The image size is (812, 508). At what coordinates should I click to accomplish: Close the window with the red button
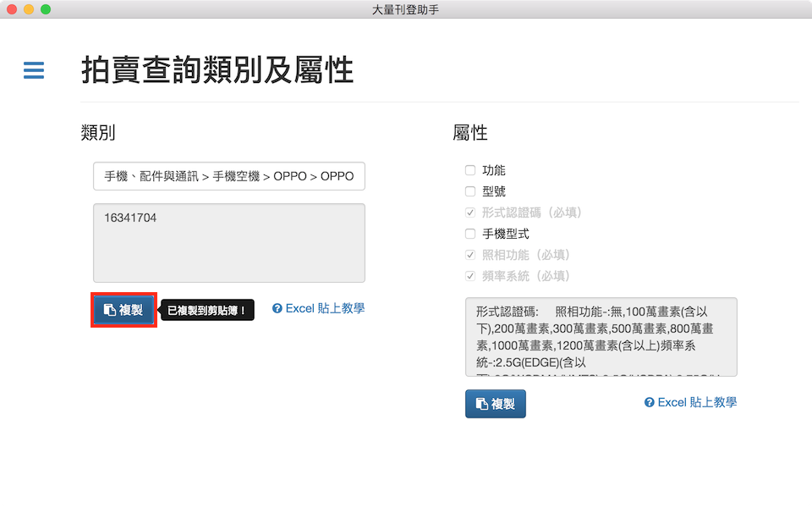point(12,9)
